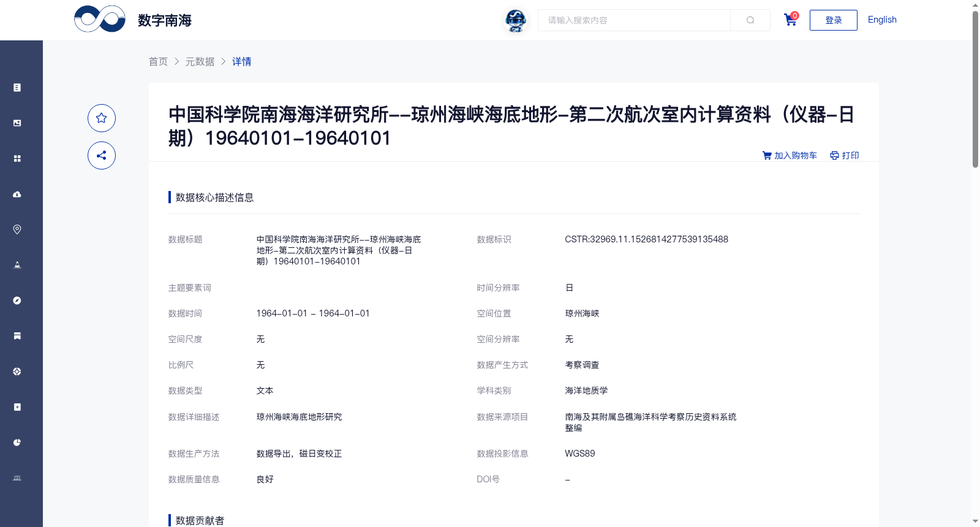Viewport: 980px width, 527px height.
Task: Click the date range 1964-01-01 value
Action: tap(313, 313)
